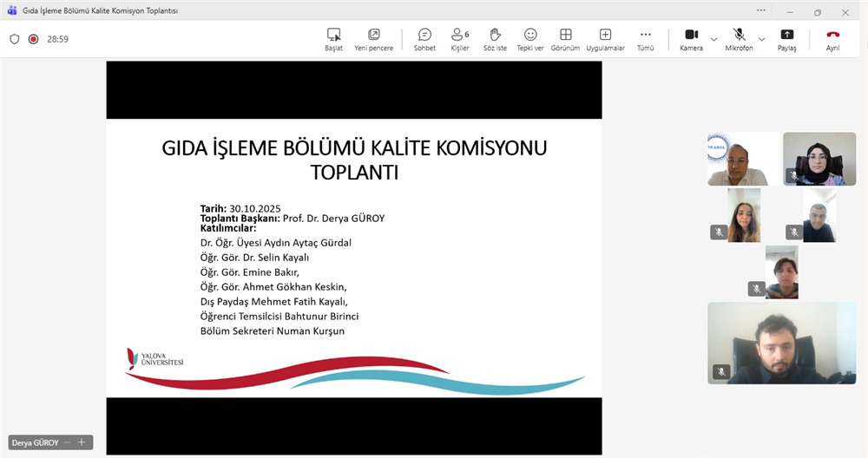Raise hand with Söz iste
This screenshot has height=458, width=868.
pos(495,39)
